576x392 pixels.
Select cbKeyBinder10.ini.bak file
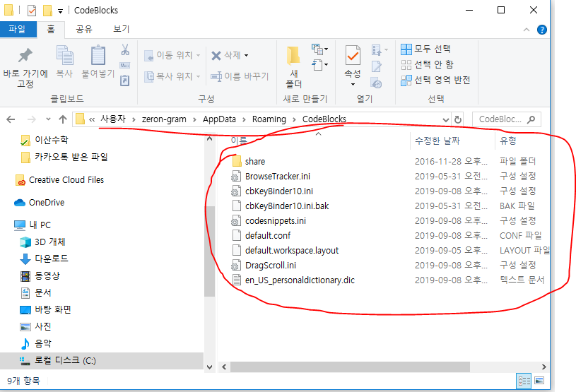click(x=287, y=206)
